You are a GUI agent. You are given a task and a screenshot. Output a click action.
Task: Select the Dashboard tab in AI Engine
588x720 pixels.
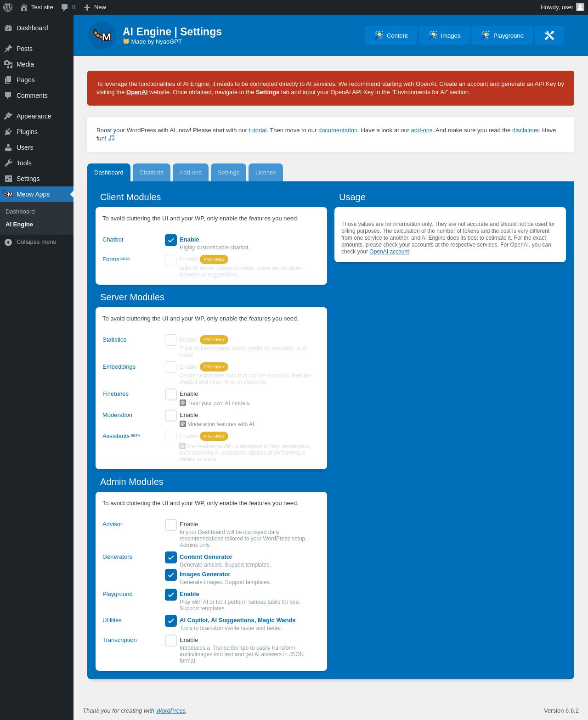pyautogui.click(x=109, y=173)
